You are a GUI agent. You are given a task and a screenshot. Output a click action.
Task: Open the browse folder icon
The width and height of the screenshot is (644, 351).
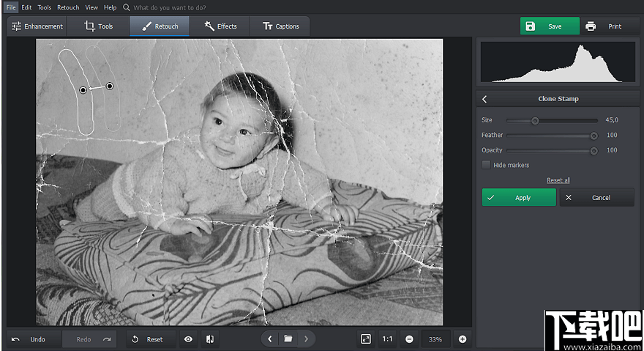click(288, 339)
